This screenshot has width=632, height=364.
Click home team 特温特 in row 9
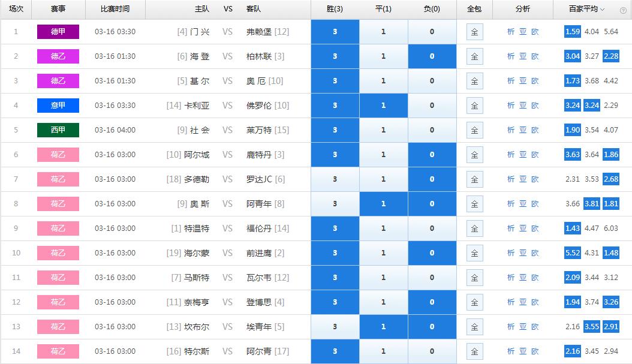197,228
